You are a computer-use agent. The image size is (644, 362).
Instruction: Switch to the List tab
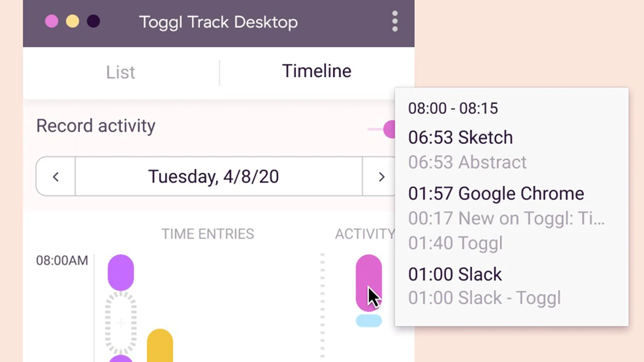tap(121, 72)
